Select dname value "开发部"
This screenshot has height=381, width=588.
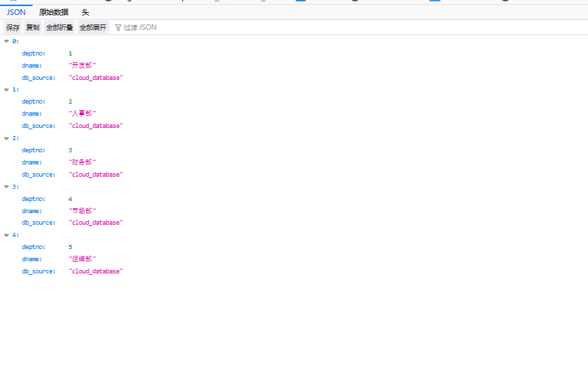coord(82,65)
